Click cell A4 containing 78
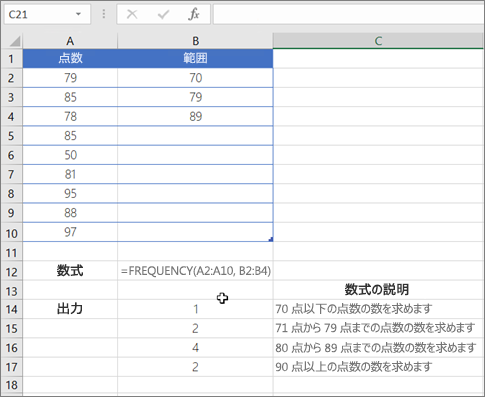The image size is (485, 397). (x=70, y=117)
